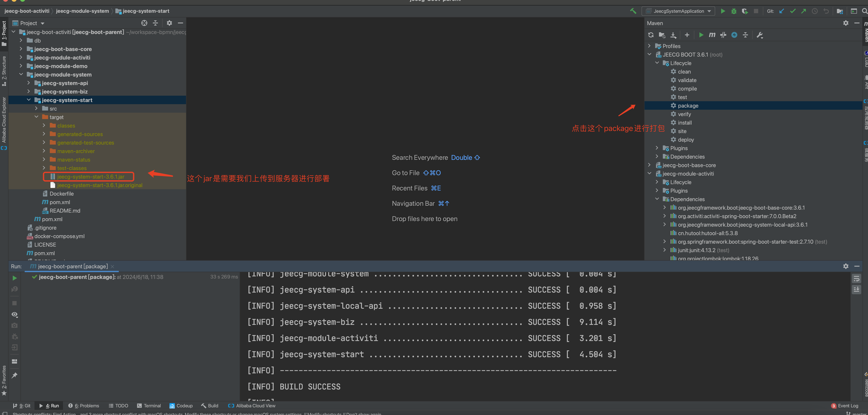Rerun the package build in Run panel

[14, 278]
